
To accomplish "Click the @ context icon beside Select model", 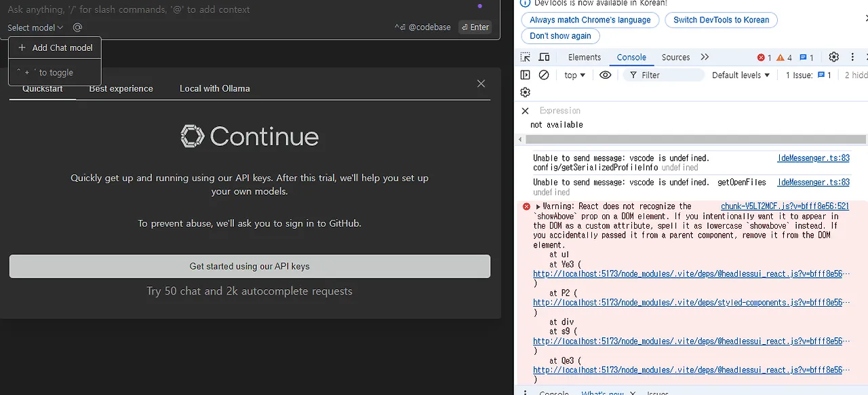I will pos(77,27).
